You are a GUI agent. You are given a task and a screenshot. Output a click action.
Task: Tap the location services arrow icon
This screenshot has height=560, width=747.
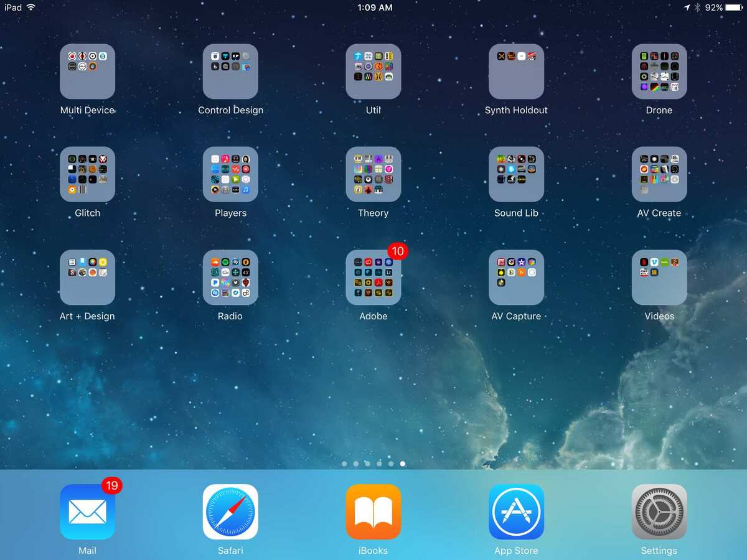point(687,7)
